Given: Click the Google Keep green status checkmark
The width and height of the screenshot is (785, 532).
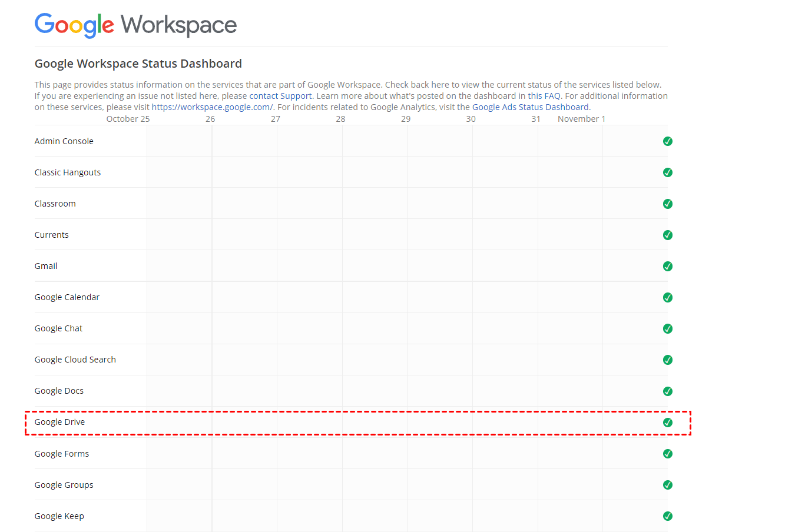Looking at the screenshot, I should tap(668, 516).
